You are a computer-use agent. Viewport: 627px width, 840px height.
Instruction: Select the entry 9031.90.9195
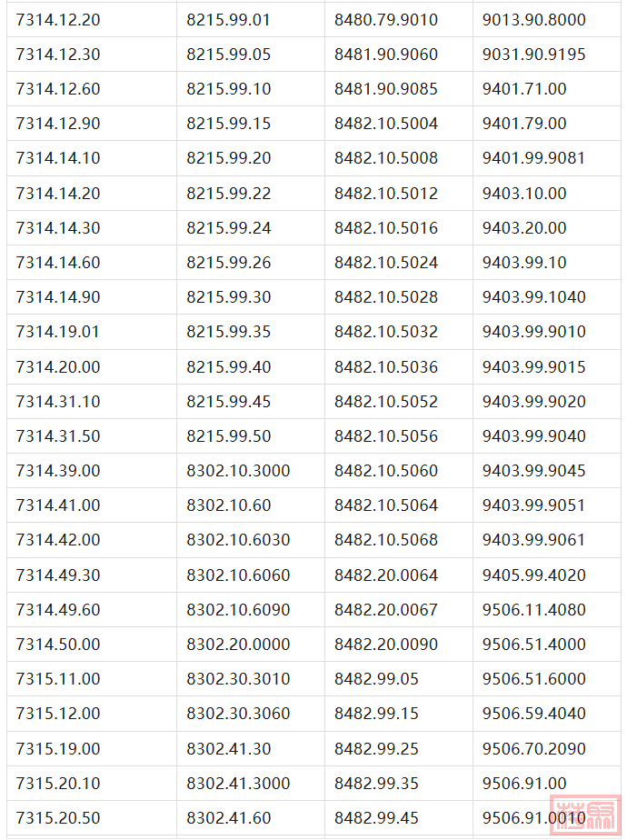pyautogui.click(x=533, y=55)
